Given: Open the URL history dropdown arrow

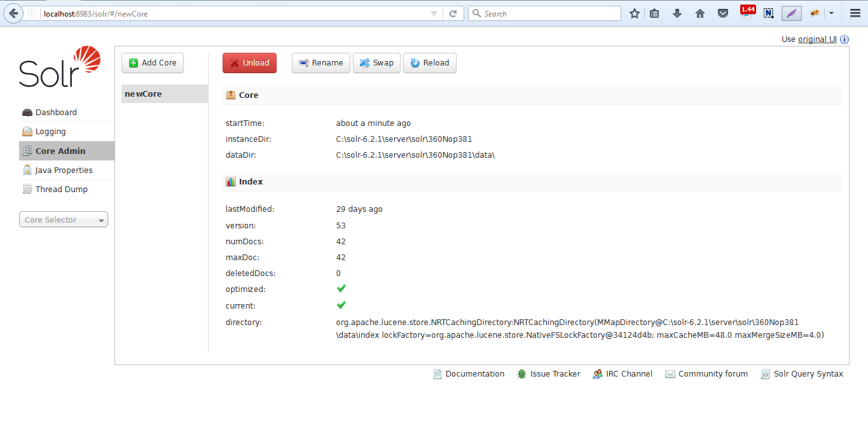Looking at the screenshot, I should (x=434, y=13).
